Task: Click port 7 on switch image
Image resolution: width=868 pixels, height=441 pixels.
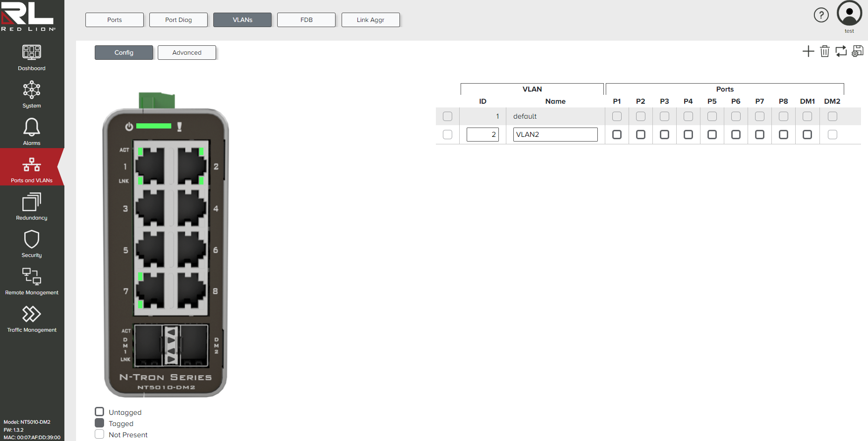Action: pyautogui.click(x=150, y=290)
